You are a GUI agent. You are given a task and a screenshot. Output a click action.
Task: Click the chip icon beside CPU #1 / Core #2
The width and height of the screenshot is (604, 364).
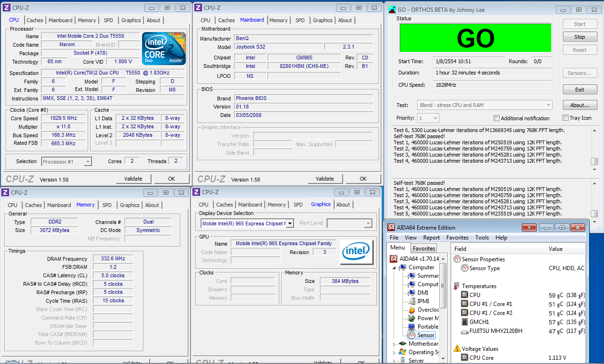click(465, 313)
